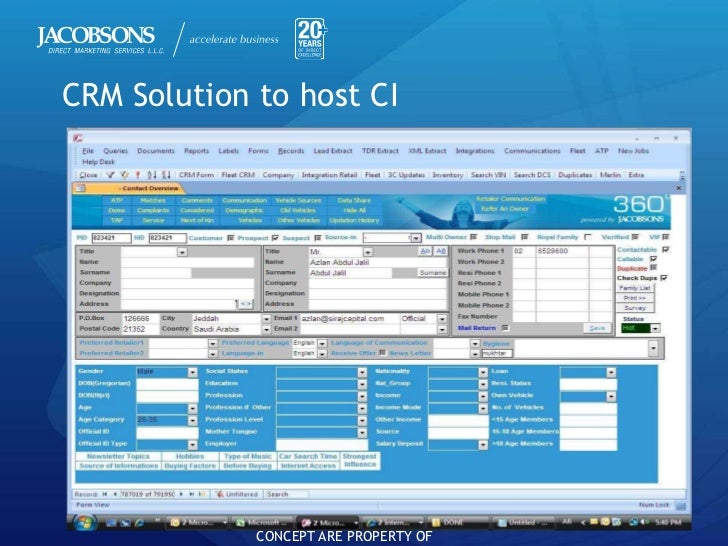Click the Survey button
The height and width of the screenshot is (546, 728).
coord(635,308)
